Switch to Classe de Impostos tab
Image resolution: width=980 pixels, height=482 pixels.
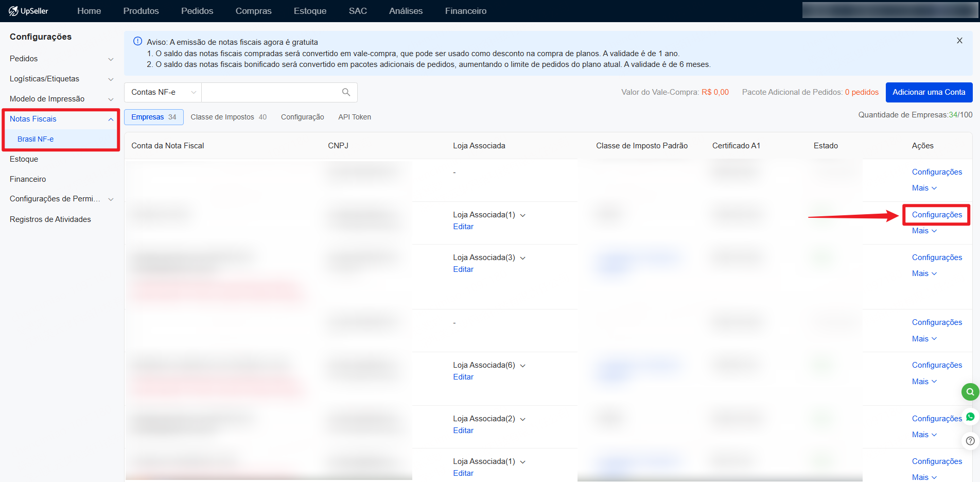tap(229, 117)
